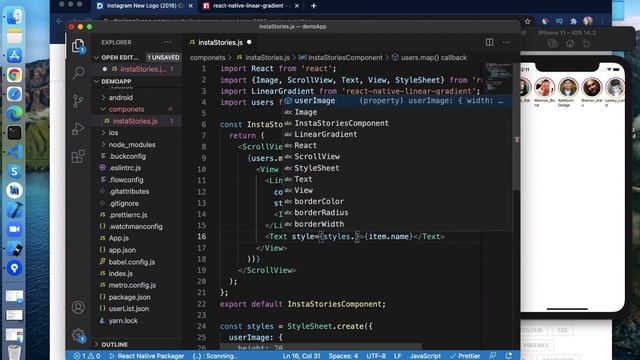Change end of line sequence LF
The height and width of the screenshot is (360, 640).
tap(398, 356)
